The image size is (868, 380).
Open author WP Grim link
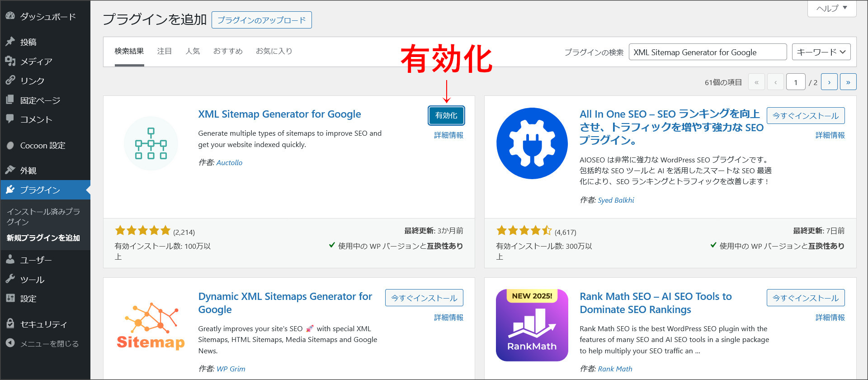(231, 369)
